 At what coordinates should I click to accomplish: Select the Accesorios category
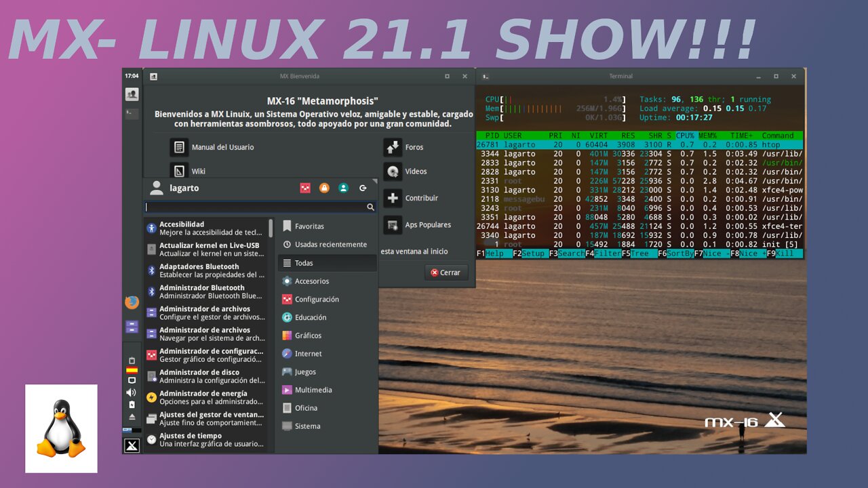(328, 281)
